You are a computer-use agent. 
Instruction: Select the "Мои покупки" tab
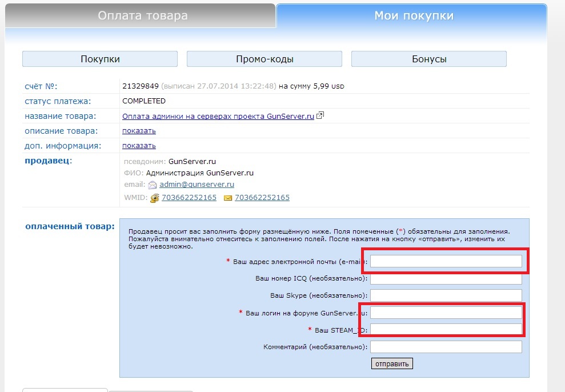(x=414, y=16)
